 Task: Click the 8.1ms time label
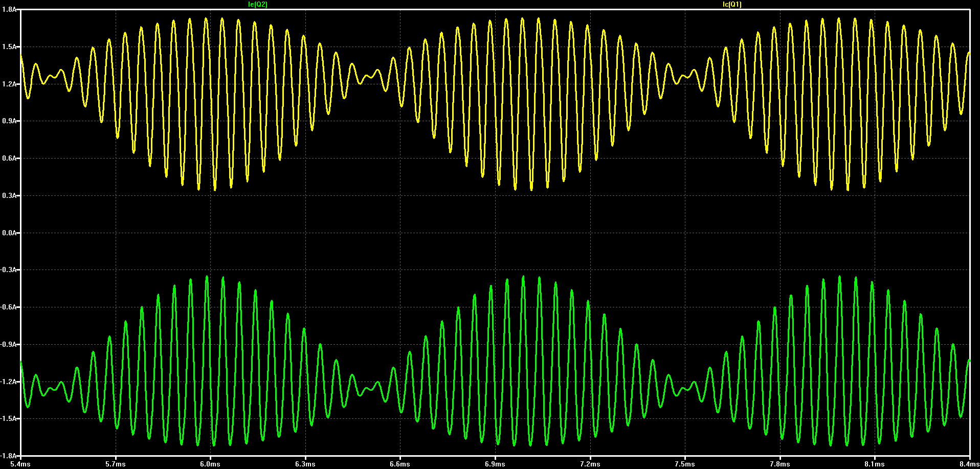pos(875,464)
